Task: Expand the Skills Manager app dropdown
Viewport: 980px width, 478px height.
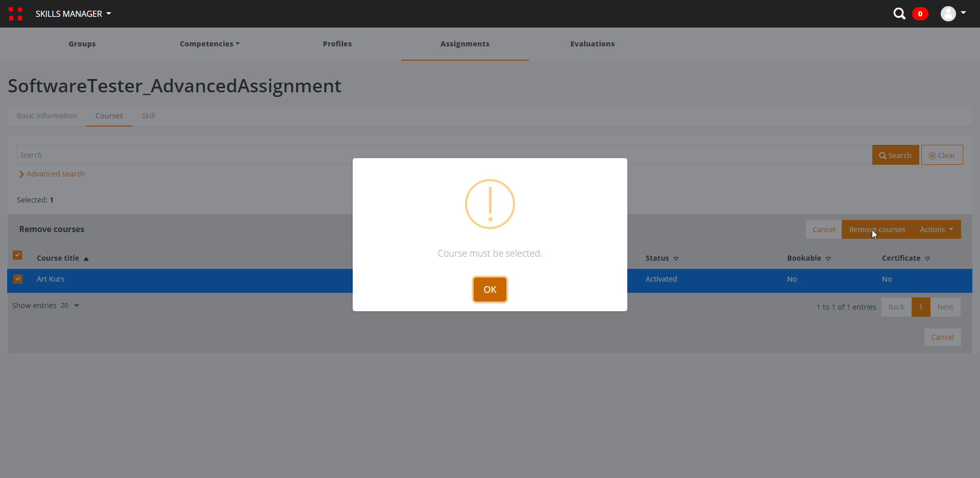Action: click(x=73, y=14)
